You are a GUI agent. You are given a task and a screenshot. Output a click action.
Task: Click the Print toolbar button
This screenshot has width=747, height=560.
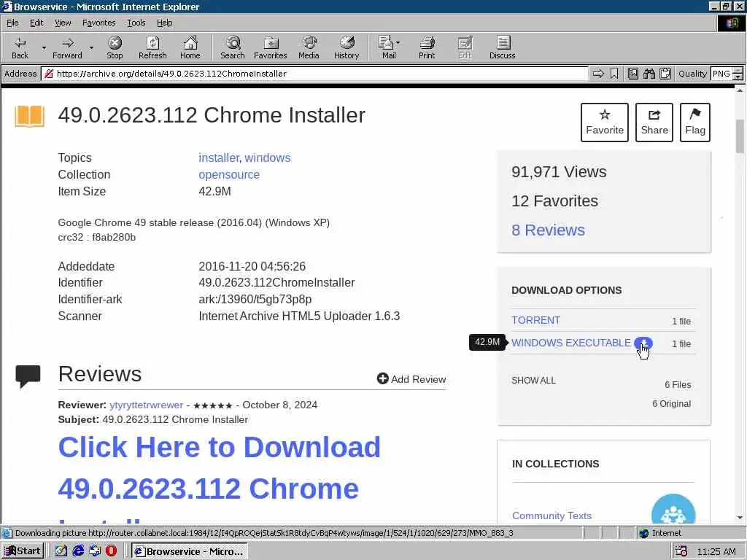(x=427, y=47)
